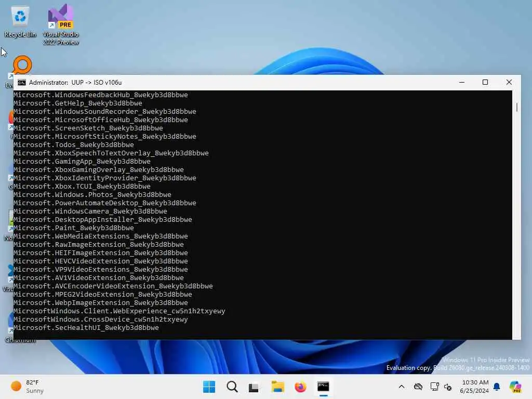532x399 pixels.
Task: Maximize the UUP -> ISO window
Action: [485, 83]
